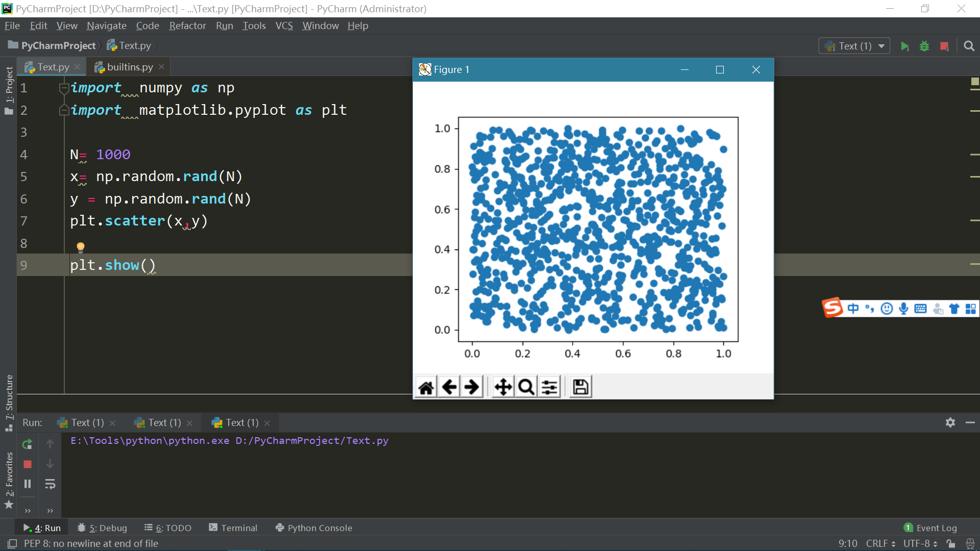Click the Terminal tab in the bottom panel
980x551 pixels.
[x=238, y=528]
